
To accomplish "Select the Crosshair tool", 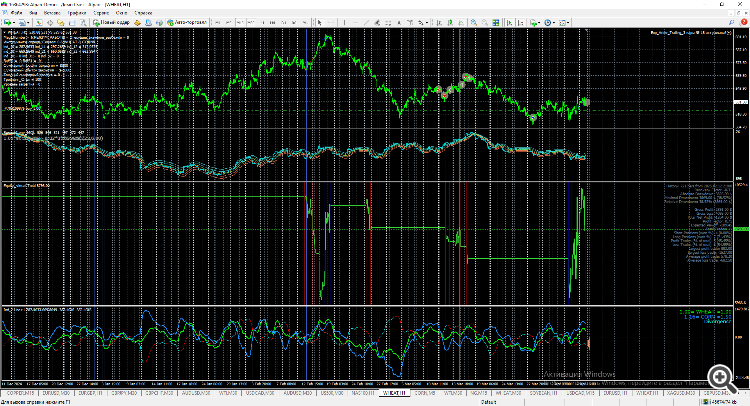I will pyautogui.click(x=331, y=22).
